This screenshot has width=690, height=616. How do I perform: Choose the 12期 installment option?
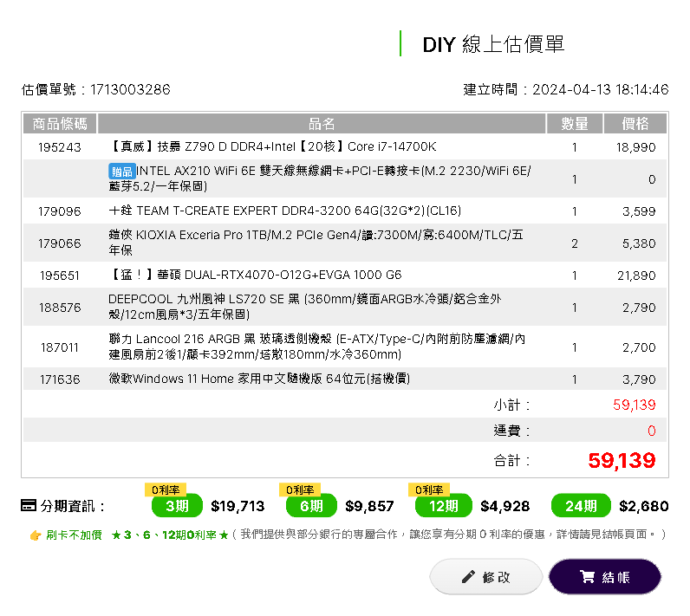[443, 506]
